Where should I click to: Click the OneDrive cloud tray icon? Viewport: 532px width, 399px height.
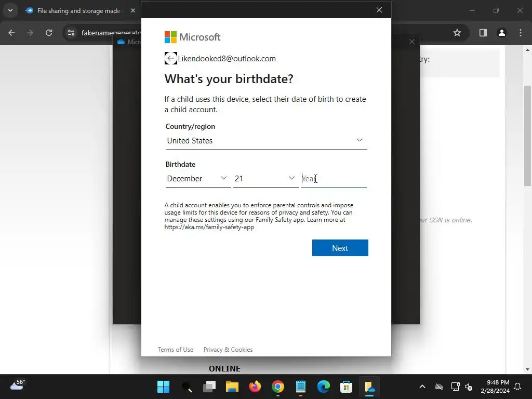439,387
